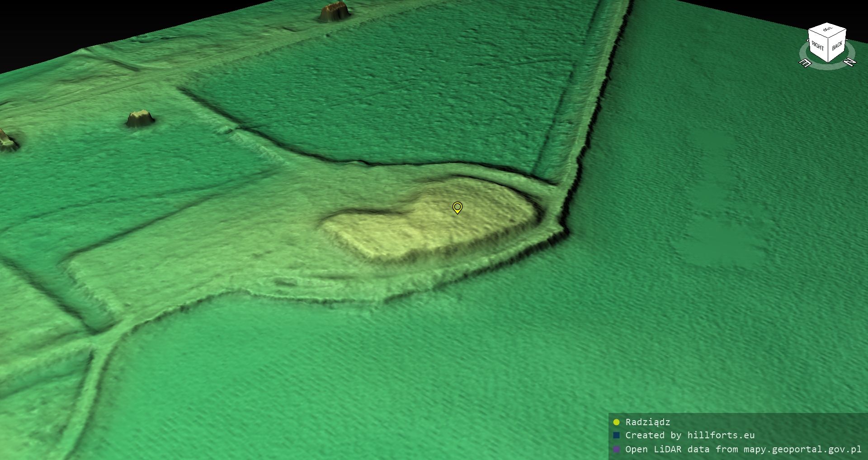This screenshot has height=460, width=868.
Task: Select the yellow location pin on the hillfort
Action: tap(457, 207)
